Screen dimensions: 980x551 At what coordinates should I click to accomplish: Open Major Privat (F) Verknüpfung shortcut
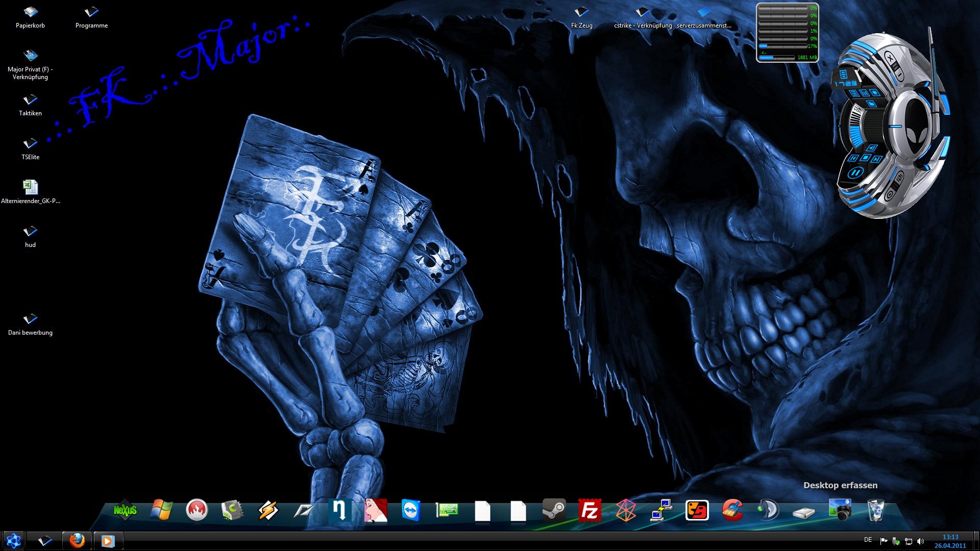click(x=30, y=64)
